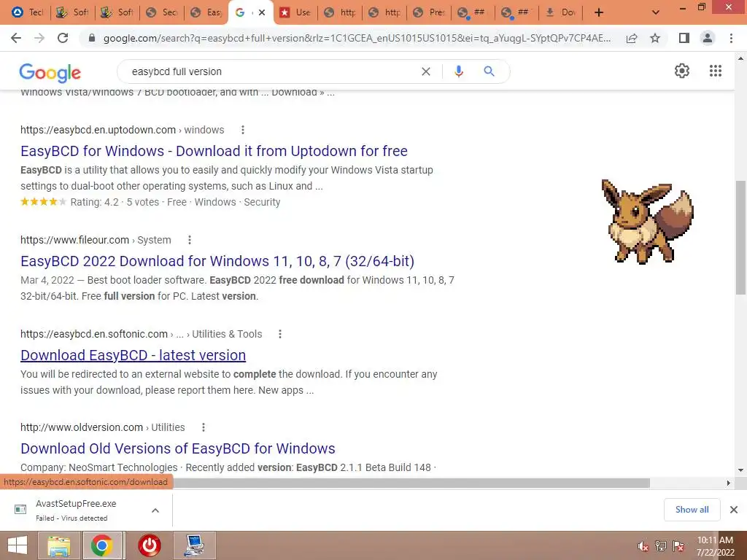Open EasyBCD 2022 Download result
Image resolution: width=747 pixels, height=560 pixels.
click(x=217, y=261)
